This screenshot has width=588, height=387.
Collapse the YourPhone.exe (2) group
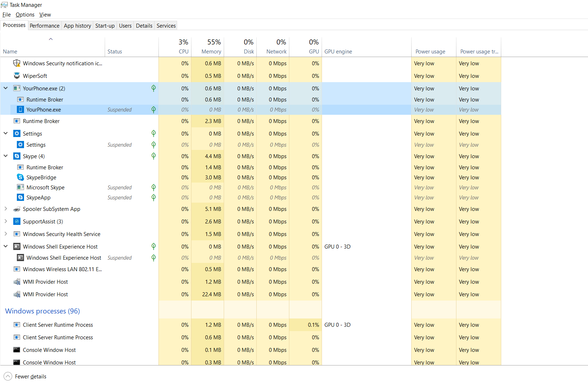(x=5, y=88)
